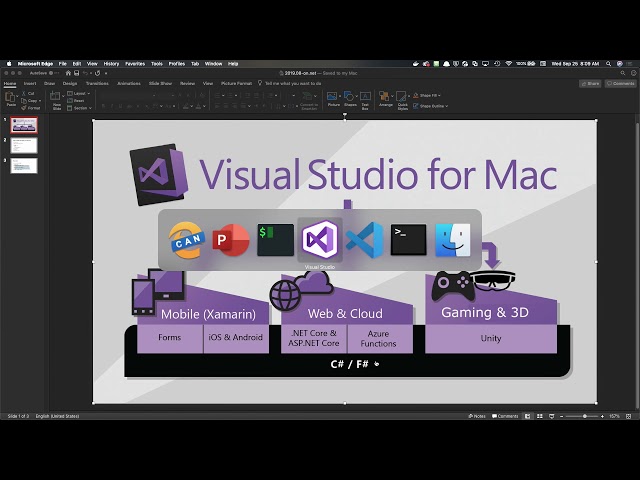Expand the New Slide dropdown arrow
Screen dimensions: 640x480
63,96
